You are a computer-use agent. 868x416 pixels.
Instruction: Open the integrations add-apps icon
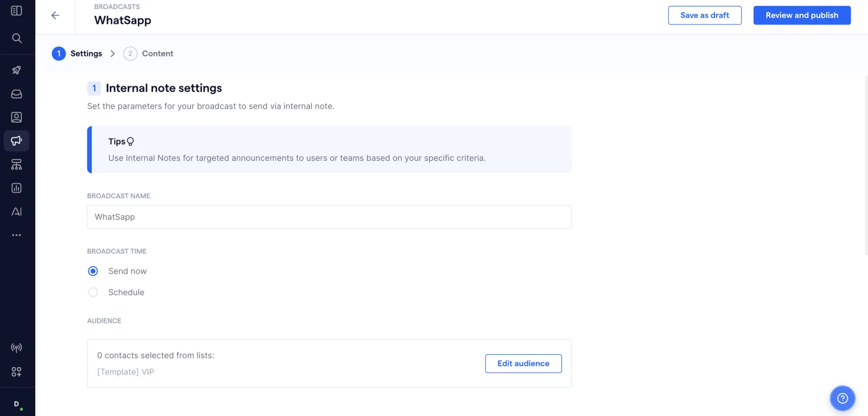point(17,372)
